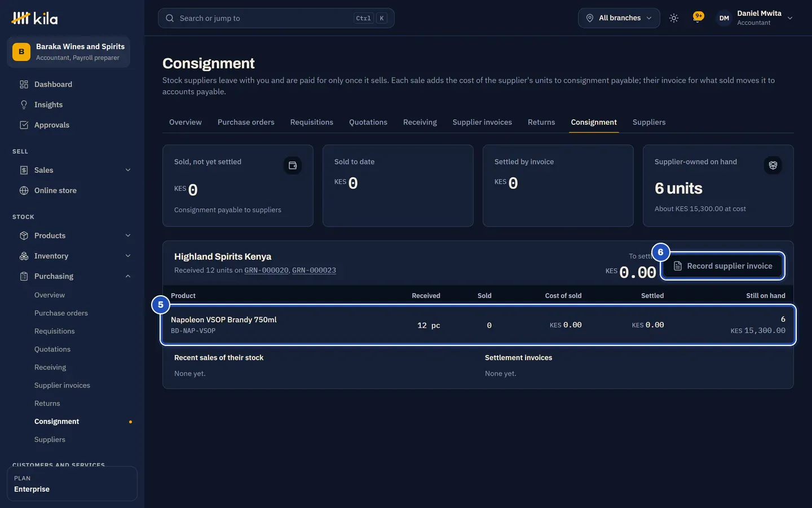This screenshot has width=812, height=508.
Task: Expand the Sales sidebar section
Action: pyautogui.click(x=128, y=170)
